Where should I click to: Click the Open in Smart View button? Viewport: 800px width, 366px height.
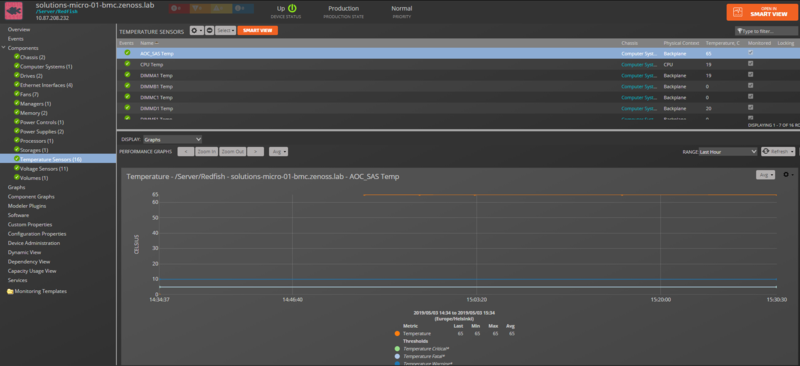pos(761,12)
